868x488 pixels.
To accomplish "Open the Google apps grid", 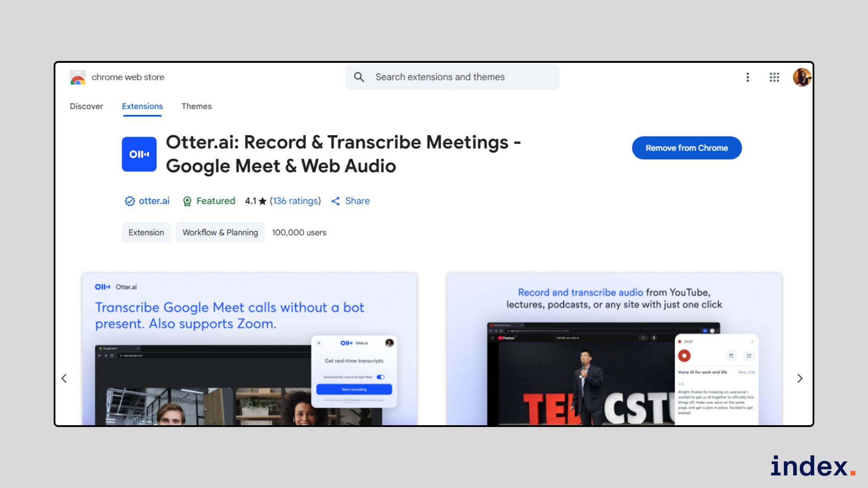I will 774,77.
